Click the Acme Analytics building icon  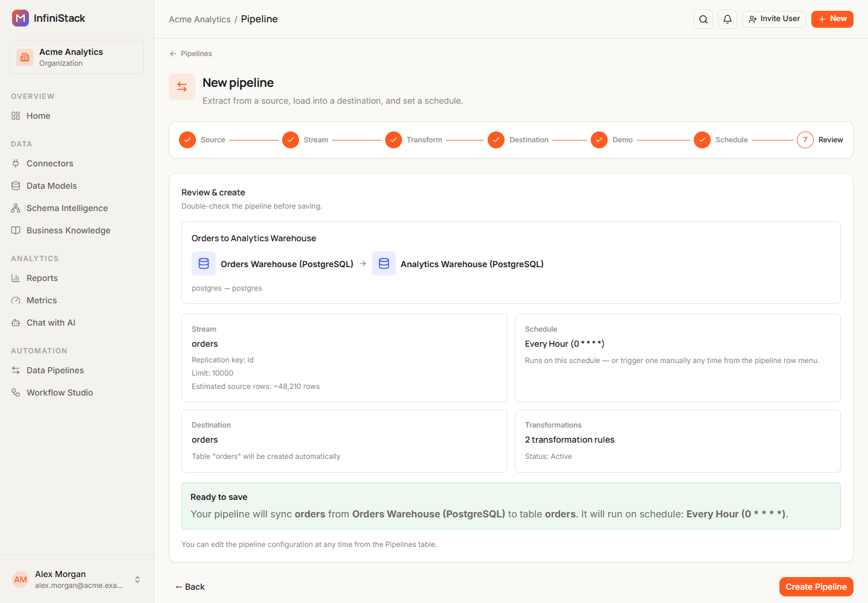tap(25, 57)
